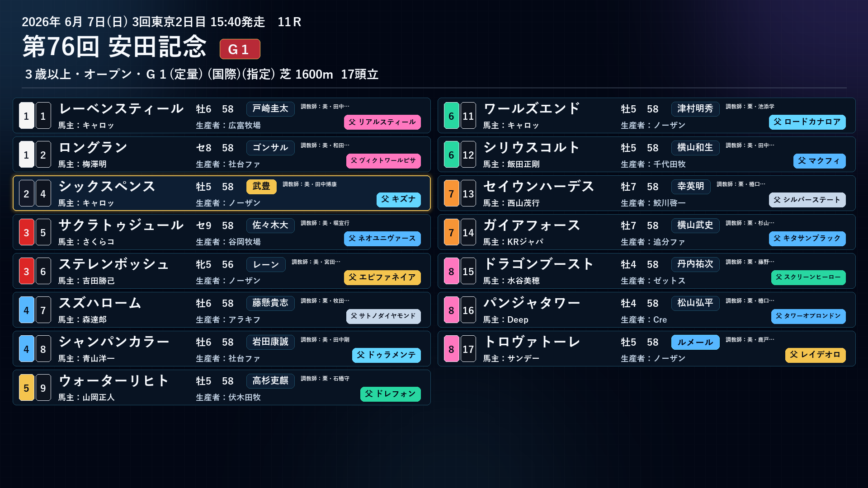Select horse レーベンスティール
This screenshot has height=488, width=868.
coord(121,109)
